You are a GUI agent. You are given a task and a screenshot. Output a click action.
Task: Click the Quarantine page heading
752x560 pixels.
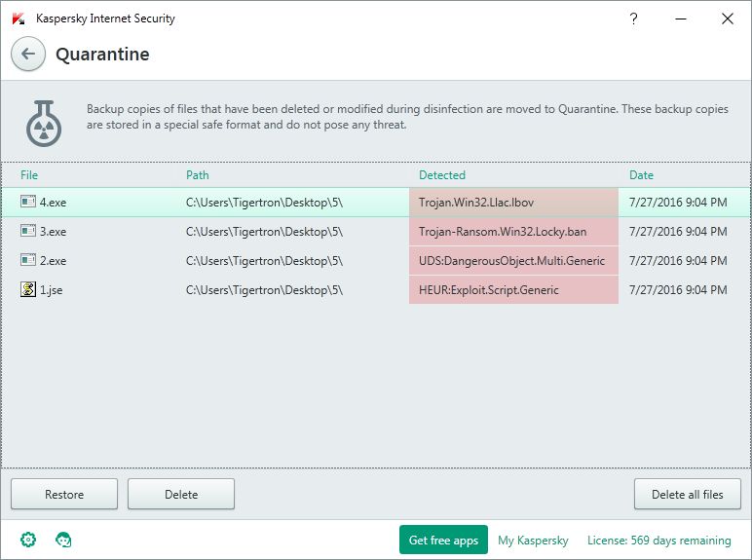click(102, 55)
